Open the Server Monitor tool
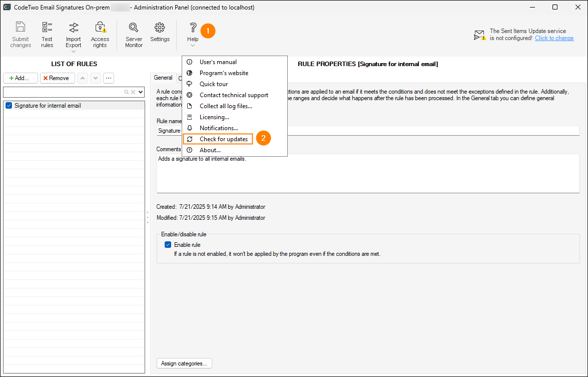Image resolution: width=588 pixels, height=377 pixels. [134, 28]
